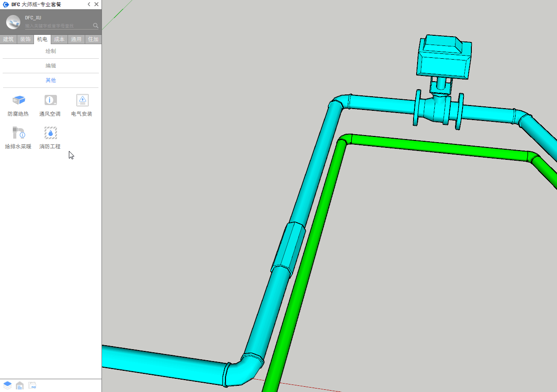
Task: Switch to the 成本 tab
Action: coord(59,39)
